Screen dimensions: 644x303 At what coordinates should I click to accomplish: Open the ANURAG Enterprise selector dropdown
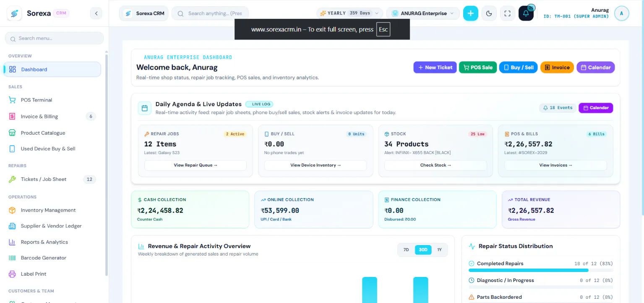tap(422, 13)
